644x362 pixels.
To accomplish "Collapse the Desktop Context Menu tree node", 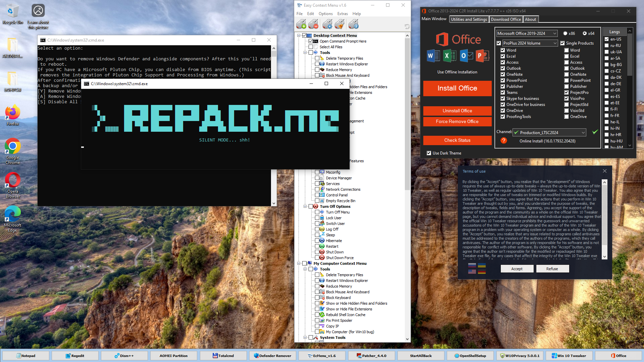I will [x=299, y=36].
